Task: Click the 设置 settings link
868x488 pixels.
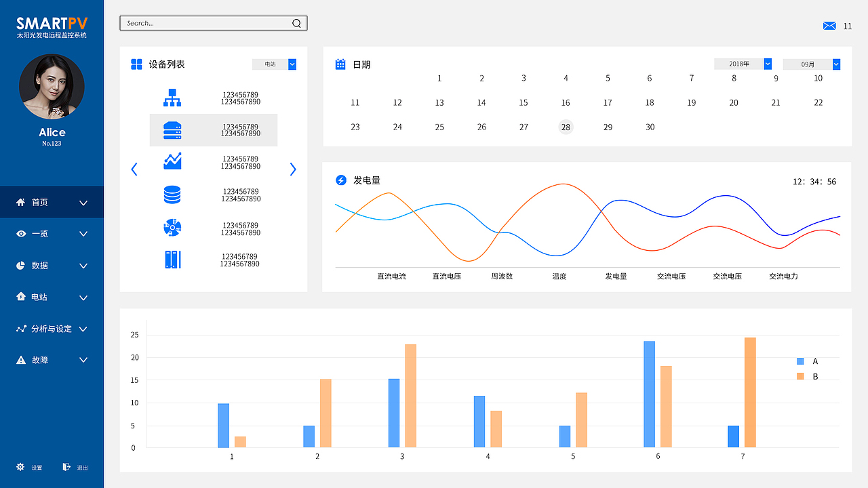Action: click(x=37, y=468)
